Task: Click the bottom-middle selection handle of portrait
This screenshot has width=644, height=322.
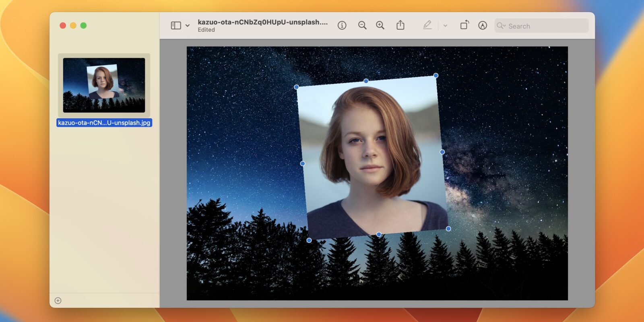Action: (379, 234)
